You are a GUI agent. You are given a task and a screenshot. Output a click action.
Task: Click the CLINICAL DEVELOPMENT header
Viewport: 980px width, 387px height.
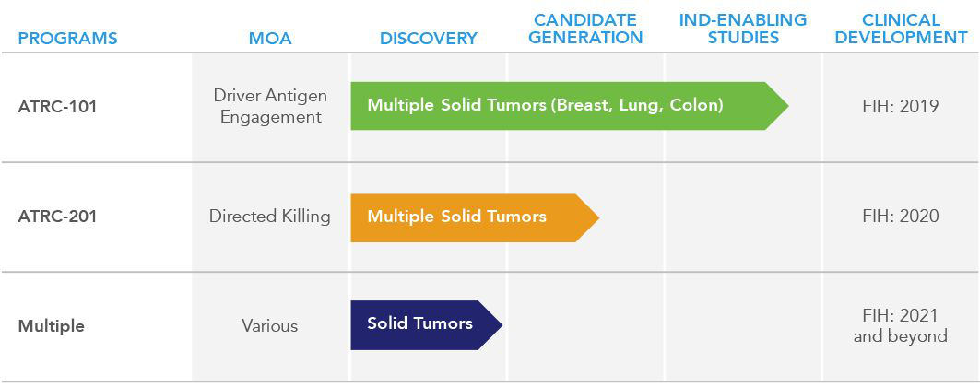click(901, 29)
